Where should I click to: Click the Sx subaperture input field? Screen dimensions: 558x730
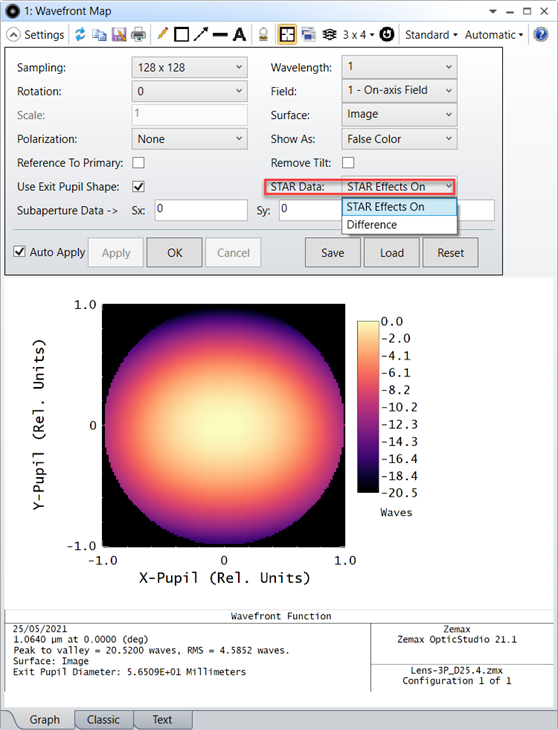(x=201, y=210)
